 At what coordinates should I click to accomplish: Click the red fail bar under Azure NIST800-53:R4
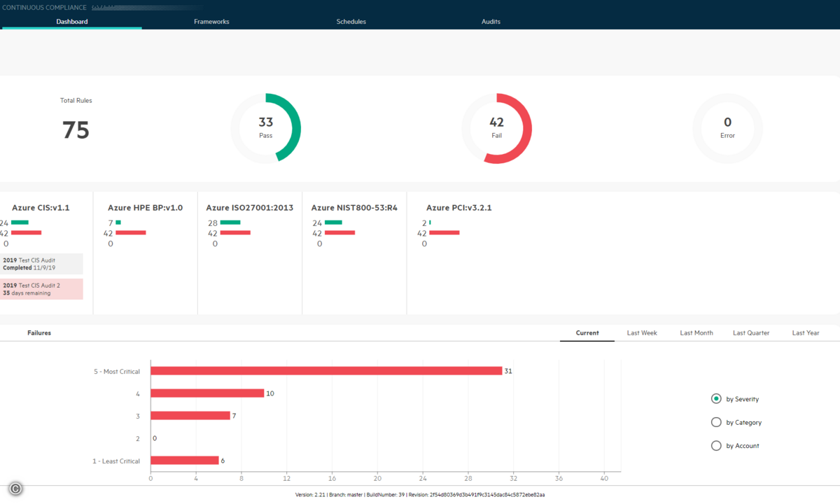tap(340, 232)
